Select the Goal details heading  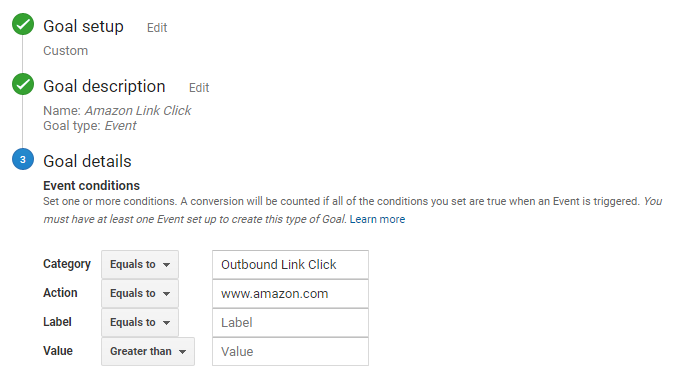(87, 161)
